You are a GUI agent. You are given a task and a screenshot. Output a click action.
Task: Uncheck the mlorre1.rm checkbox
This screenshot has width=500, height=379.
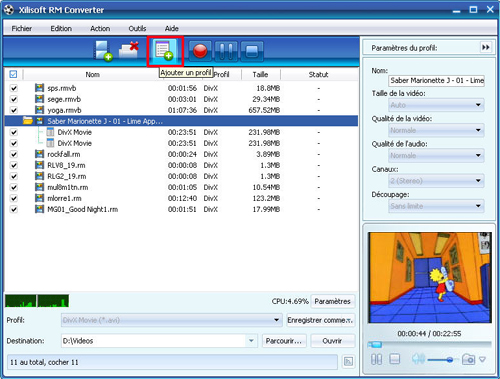click(14, 198)
